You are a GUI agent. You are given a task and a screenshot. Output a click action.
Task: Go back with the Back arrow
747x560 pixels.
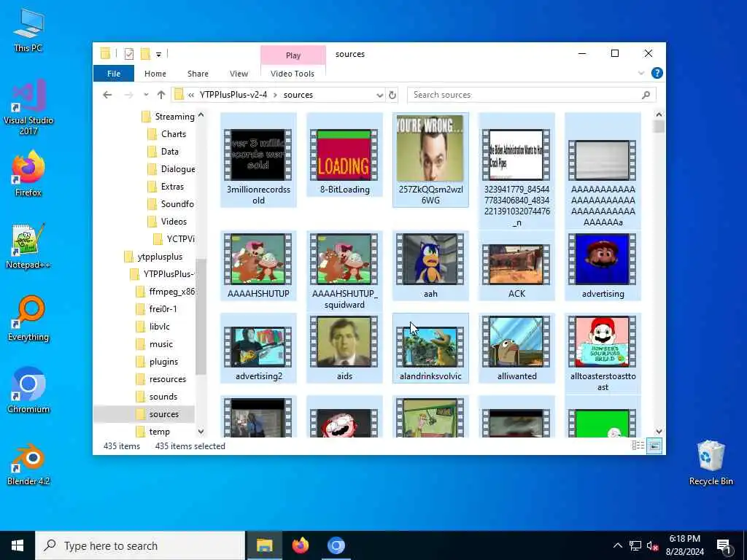tap(108, 95)
